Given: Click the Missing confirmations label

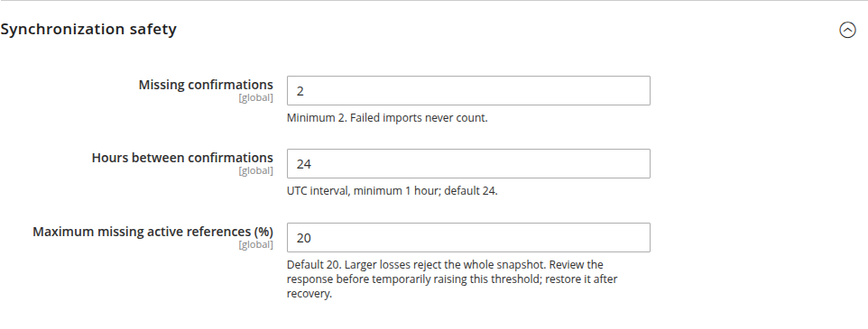Looking at the screenshot, I should 206,85.
